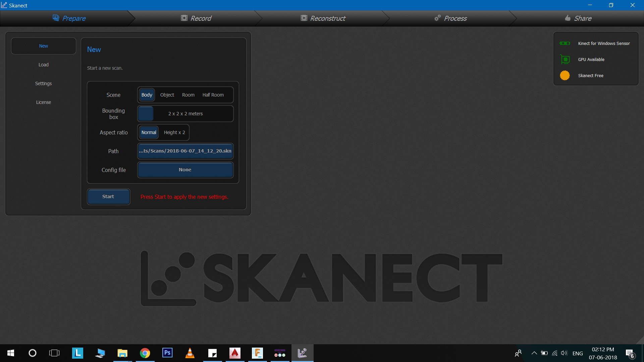Switch to the Reconstruct tab

click(x=323, y=18)
